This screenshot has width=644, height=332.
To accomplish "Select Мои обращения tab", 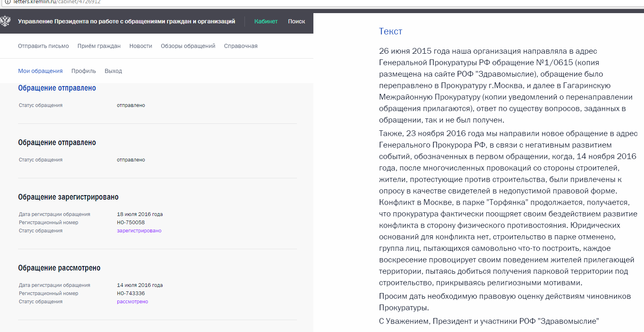I will click(x=40, y=71).
